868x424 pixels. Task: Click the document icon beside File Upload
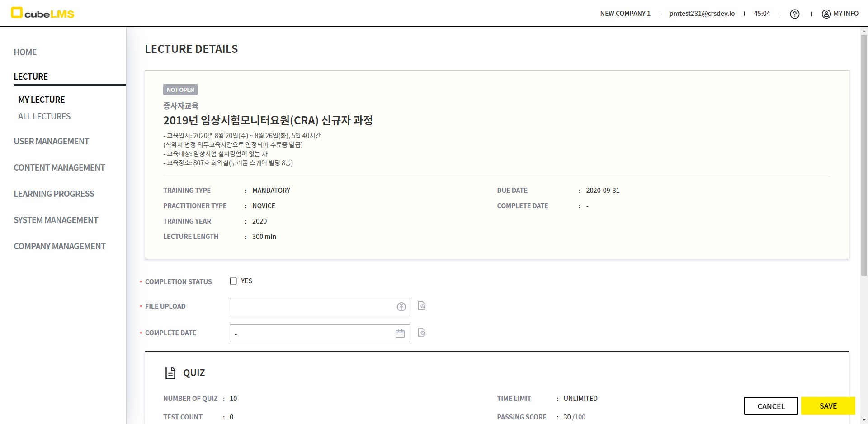[x=421, y=306]
